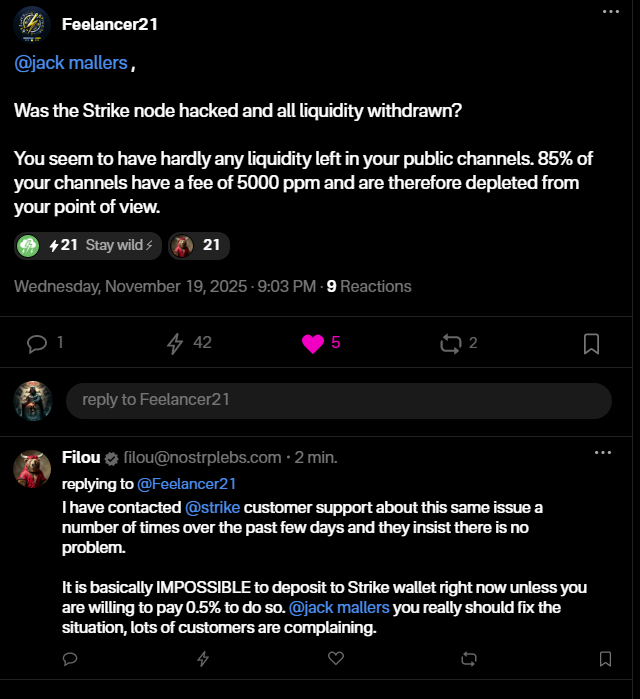Image resolution: width=640 pixels, height=699 pixels.
Task: Bookmark Feelancer21's post
Action: click(591, 344)
